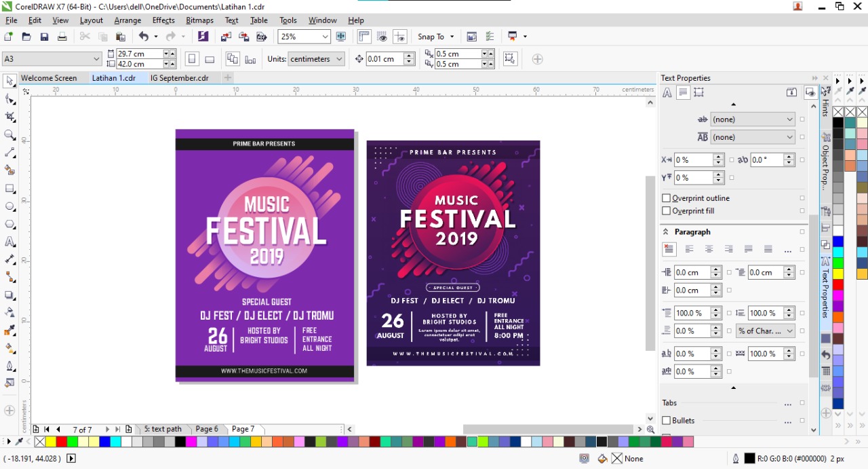Screen dimensions: 868x469
Task: Enable the Overprint outline checkbox
Action: (666, 198)
